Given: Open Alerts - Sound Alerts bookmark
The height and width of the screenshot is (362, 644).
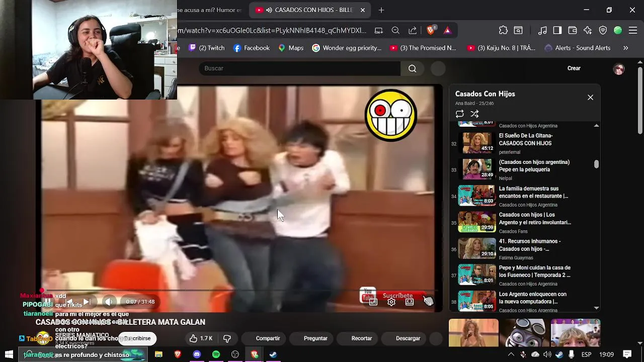Looking at the screenshot, I should [x=578, y=48].
